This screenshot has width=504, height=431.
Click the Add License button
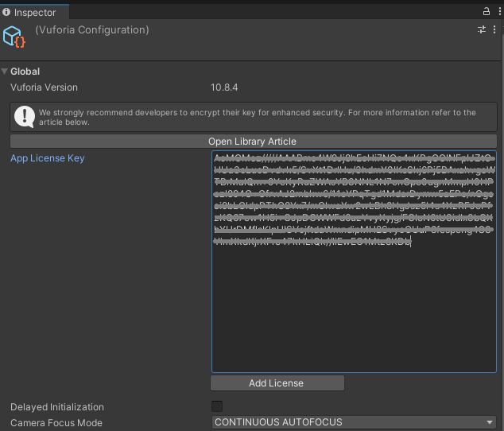tap(276, 383)
